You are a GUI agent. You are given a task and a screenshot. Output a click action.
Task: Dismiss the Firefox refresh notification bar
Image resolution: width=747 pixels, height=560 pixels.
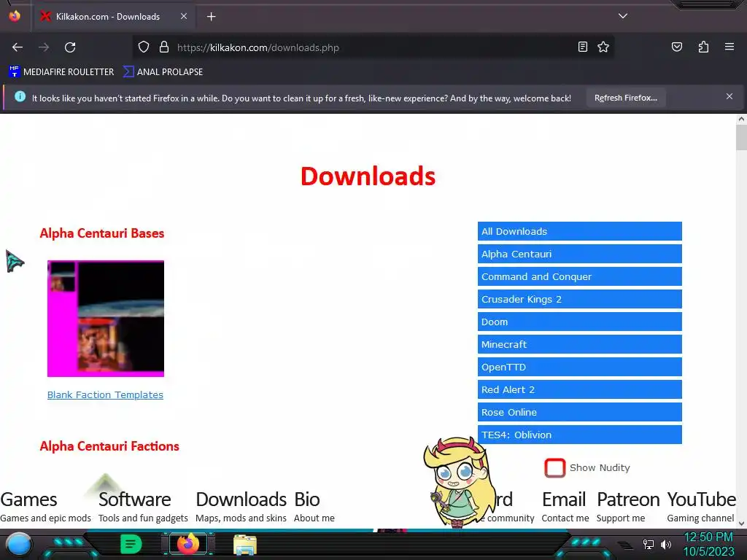tap(729, 97)
